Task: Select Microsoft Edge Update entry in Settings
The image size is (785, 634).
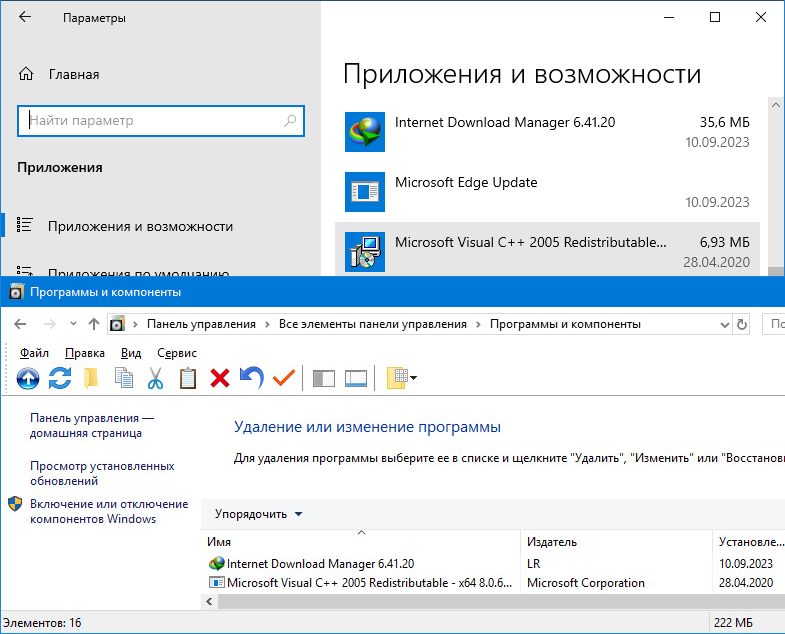Action: pyautogui.click(x=547, y=192)
